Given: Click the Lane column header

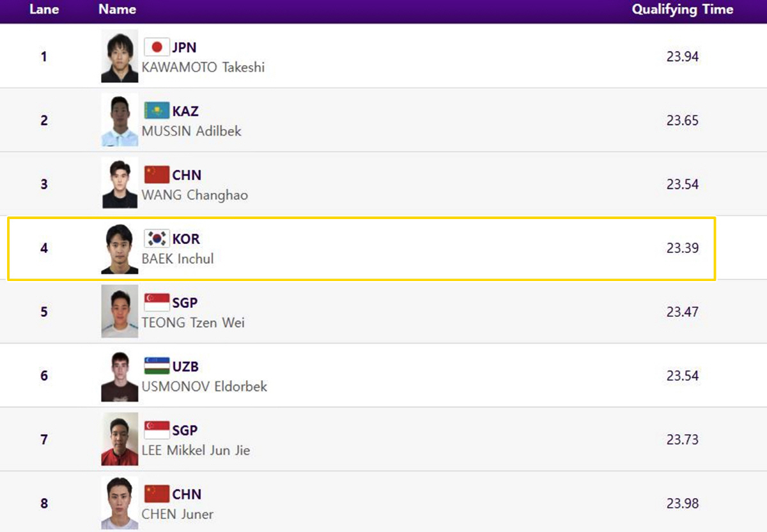Looking at the screenshot, I should pos(44,10).
